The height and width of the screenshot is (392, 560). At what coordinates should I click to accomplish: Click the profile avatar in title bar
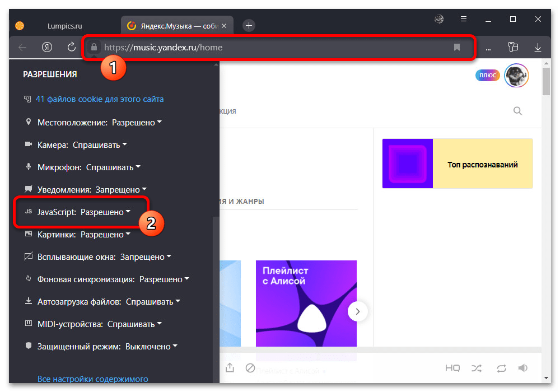pos(439,19)
